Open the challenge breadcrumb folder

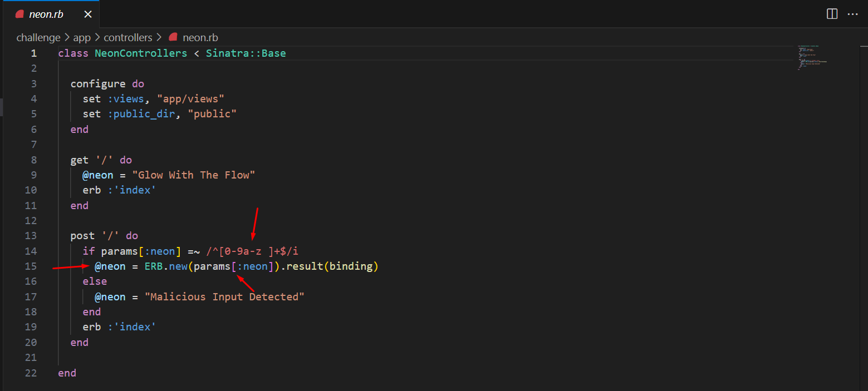[38, 38]
